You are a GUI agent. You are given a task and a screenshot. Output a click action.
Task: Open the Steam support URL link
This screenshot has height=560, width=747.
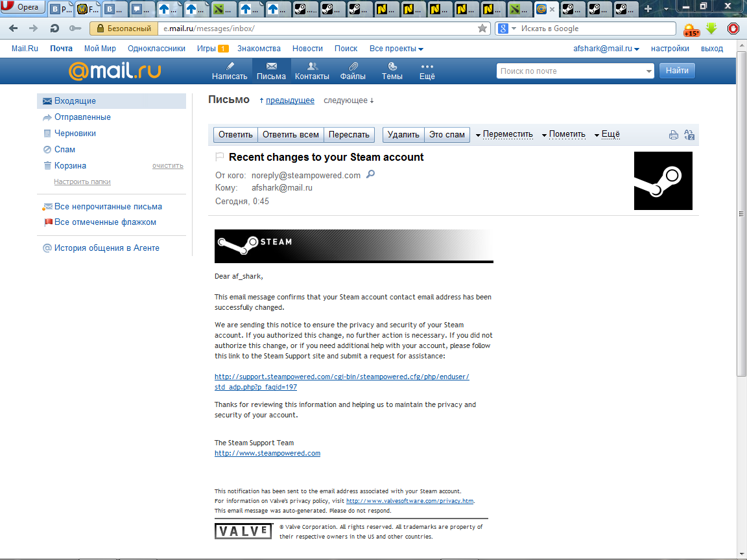[342, 381]
